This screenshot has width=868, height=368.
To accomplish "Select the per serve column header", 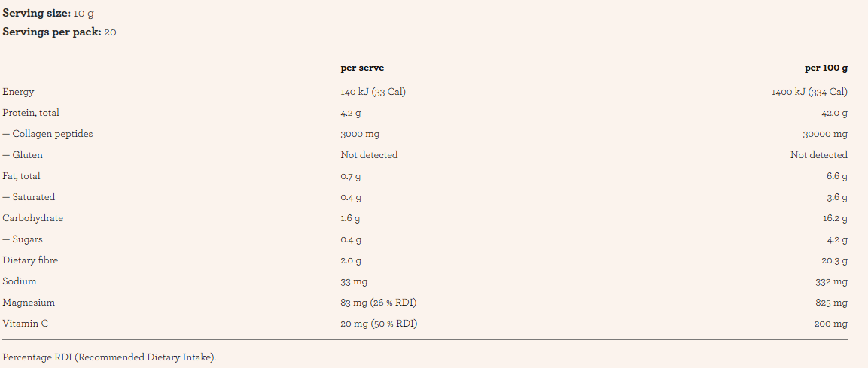I will coord(362,68).
